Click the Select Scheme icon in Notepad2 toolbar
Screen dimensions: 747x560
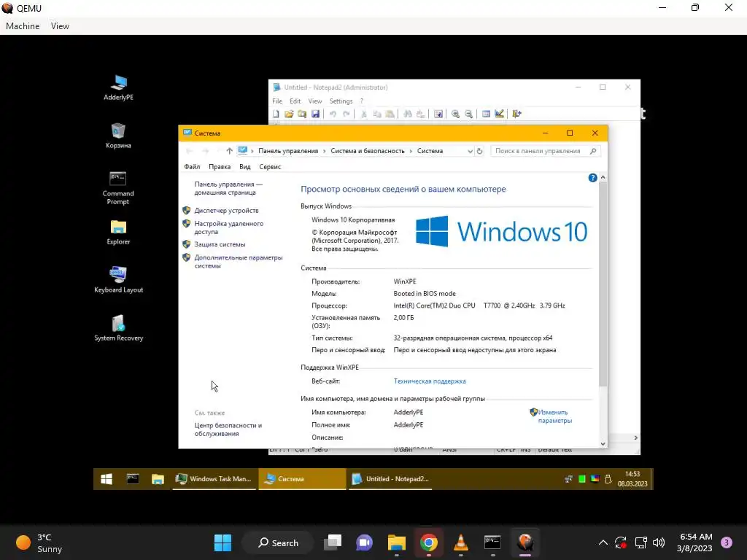coord(486,114)
